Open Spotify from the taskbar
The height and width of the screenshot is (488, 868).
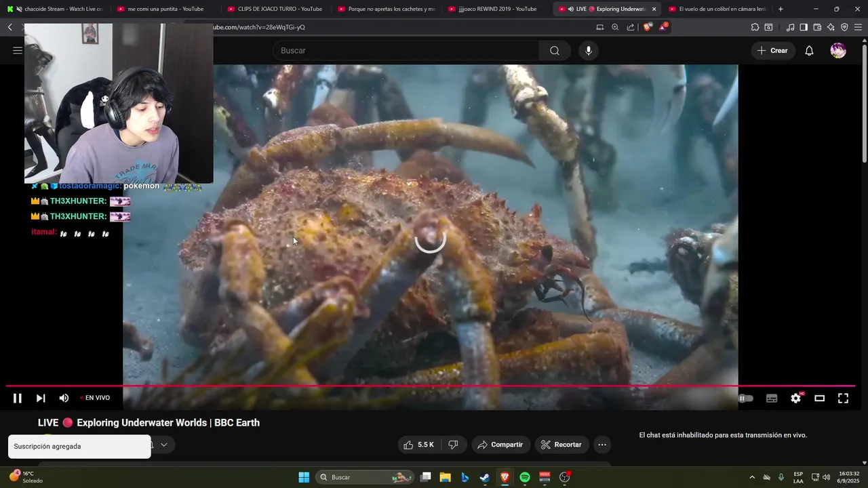524,477
